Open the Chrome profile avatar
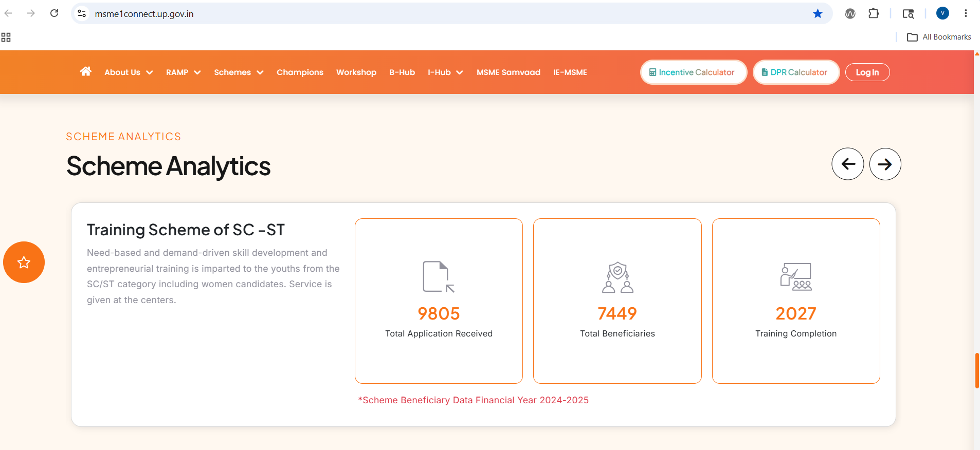The height and width of the screenshot is (450, 980). click(x=942, y=13)
